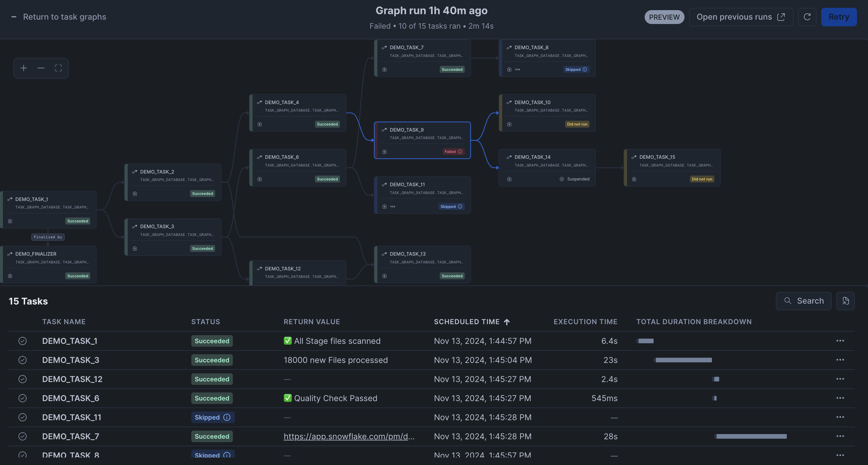The image size is (868, 465).
Task: Click the refresh icon beside Retry
Action: 807,17
